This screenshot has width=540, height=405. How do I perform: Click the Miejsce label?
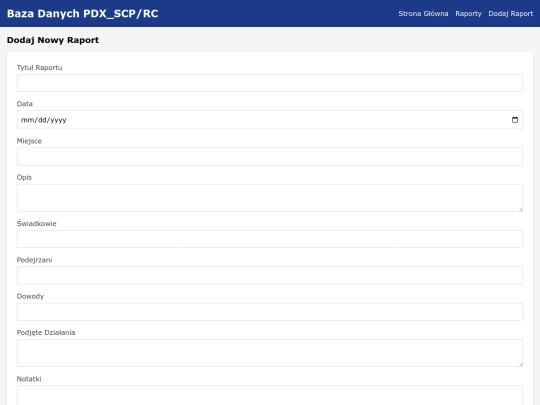click(x=29, y=141)
